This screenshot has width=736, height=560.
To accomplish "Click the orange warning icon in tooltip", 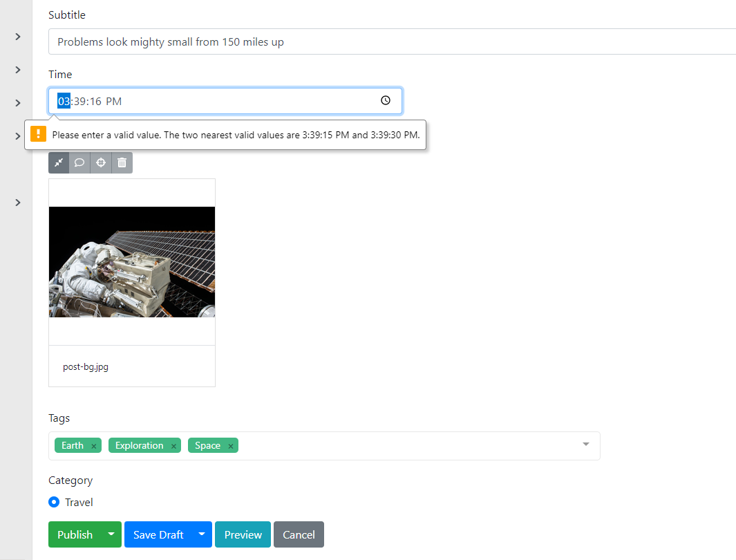I will tap(38, 134).
